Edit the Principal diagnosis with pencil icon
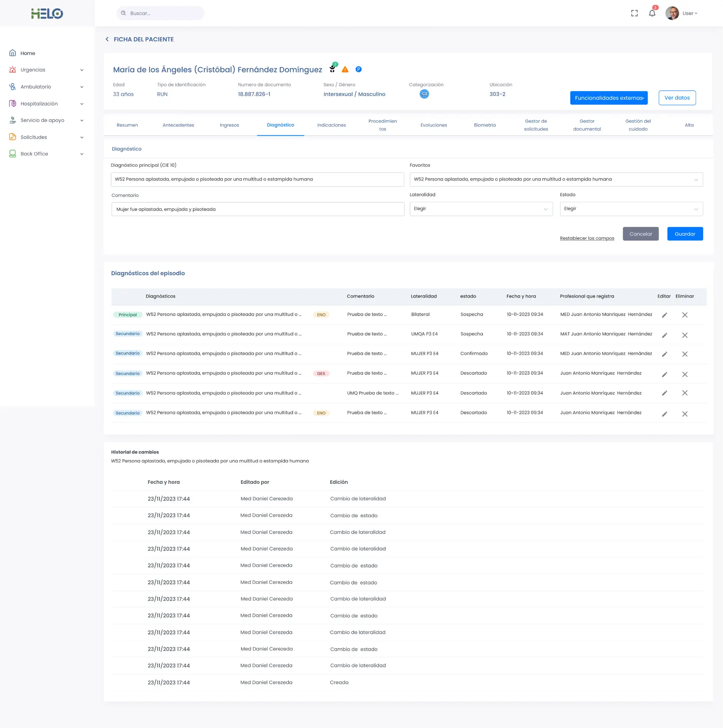This screenshot has width=723, height=728. pyautogui.click(x=664, y=315)
